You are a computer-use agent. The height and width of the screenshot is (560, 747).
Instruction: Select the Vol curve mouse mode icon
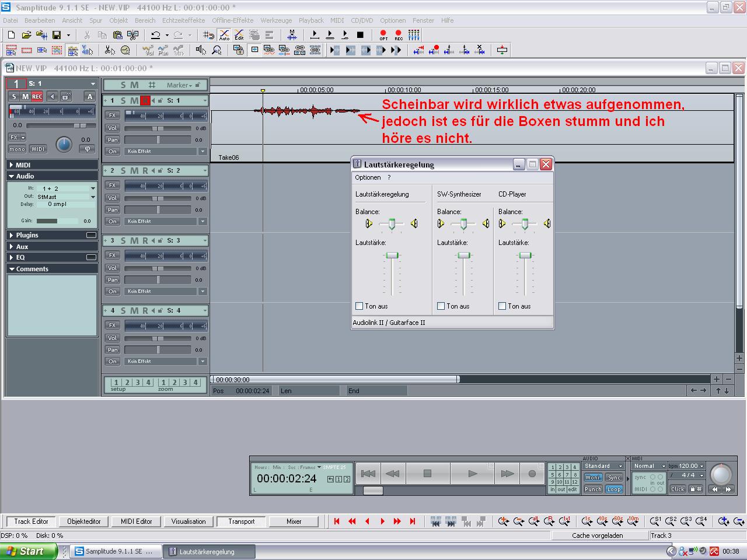148,50
